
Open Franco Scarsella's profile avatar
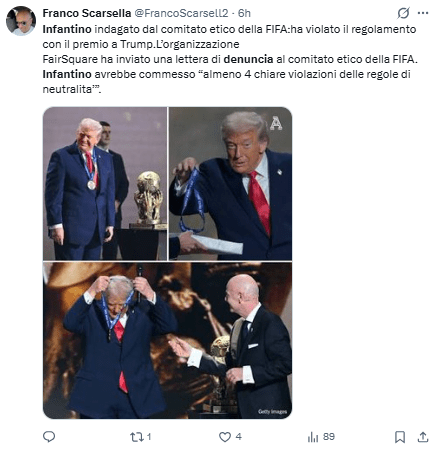tap(21, 20)
